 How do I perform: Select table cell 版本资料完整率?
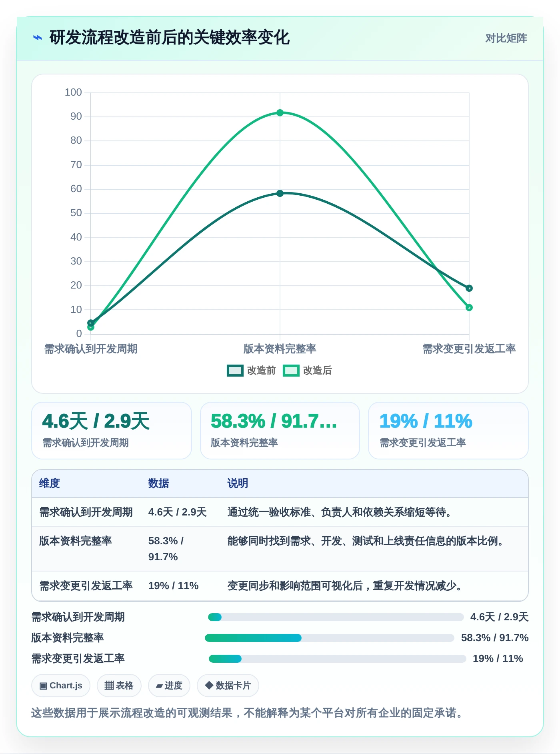click(x=76, y=541)
